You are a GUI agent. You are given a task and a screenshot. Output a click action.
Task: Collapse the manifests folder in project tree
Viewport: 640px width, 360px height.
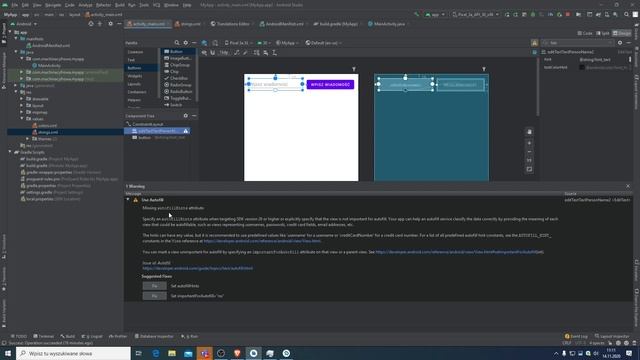click(x=16, y=39)
